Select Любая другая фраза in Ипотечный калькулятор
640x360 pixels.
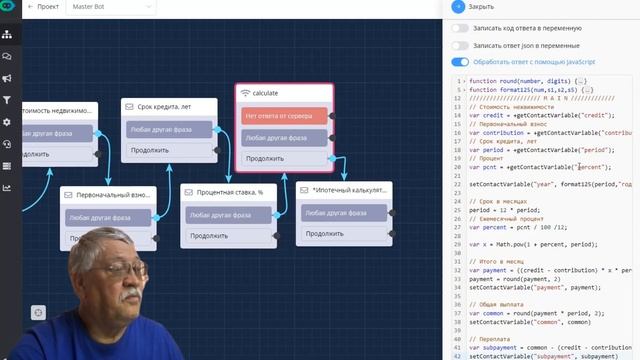[344, 213]
